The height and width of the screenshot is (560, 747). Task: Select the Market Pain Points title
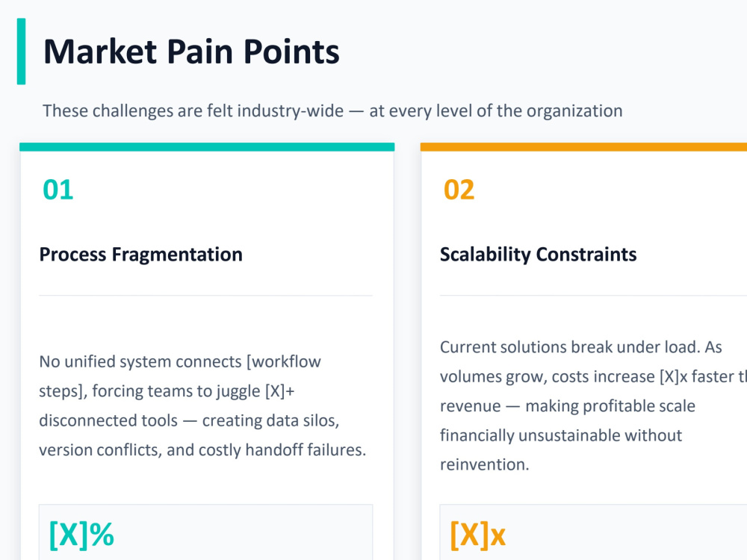(x=191, y=52)
